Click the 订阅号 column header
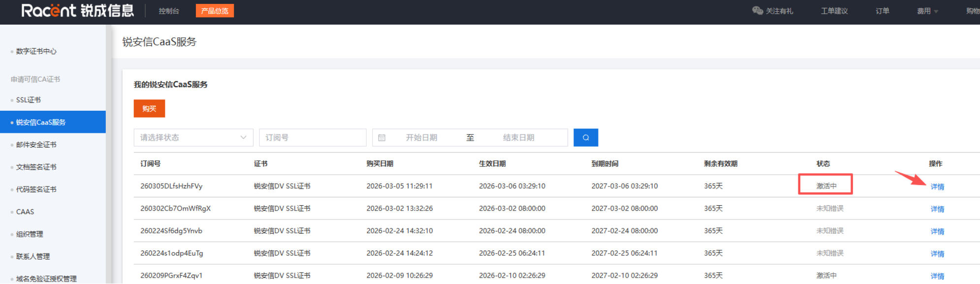Viewport: 980px width, 284px height. tap(150, 163)
